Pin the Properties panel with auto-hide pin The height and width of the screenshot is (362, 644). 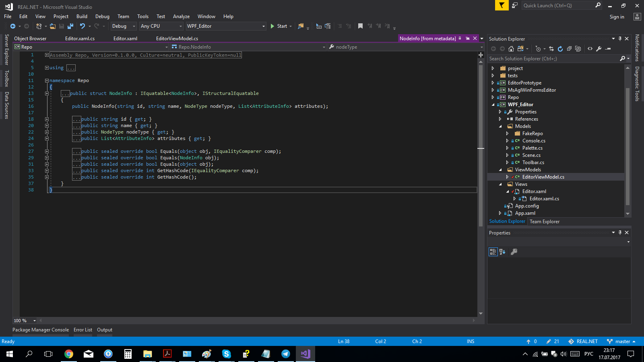[620, 232]
